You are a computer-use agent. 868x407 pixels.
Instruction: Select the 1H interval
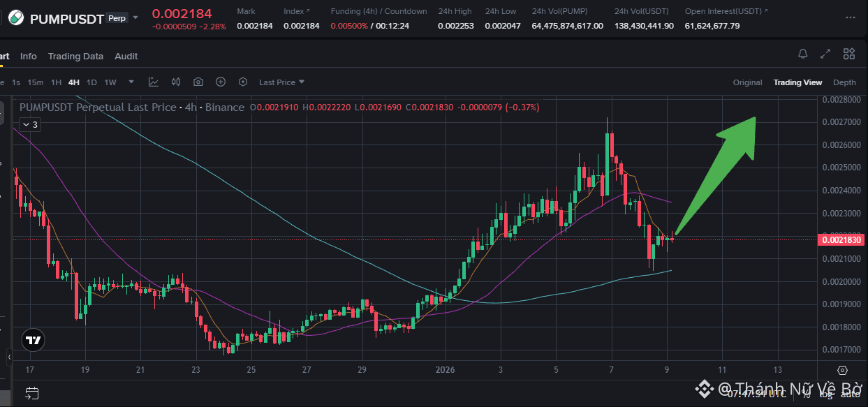tap(56, 82)
